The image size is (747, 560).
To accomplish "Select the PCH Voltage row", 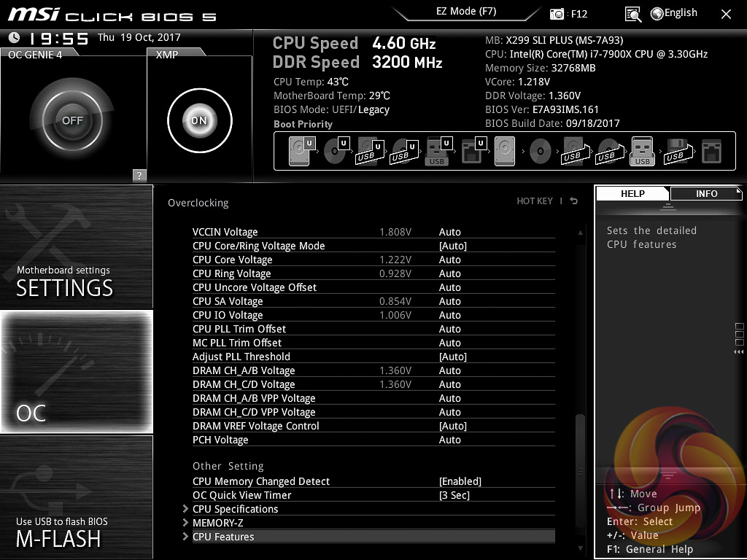I will tap(373, 440).
